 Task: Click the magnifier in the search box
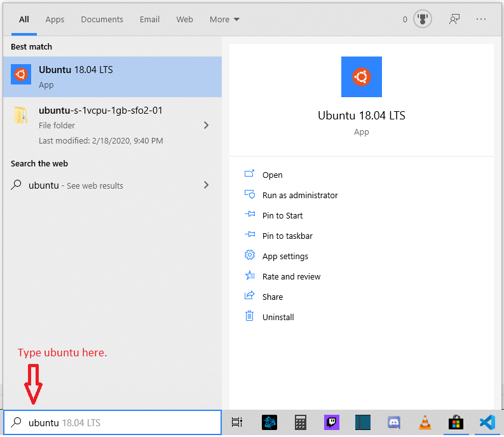pos(16,422)
